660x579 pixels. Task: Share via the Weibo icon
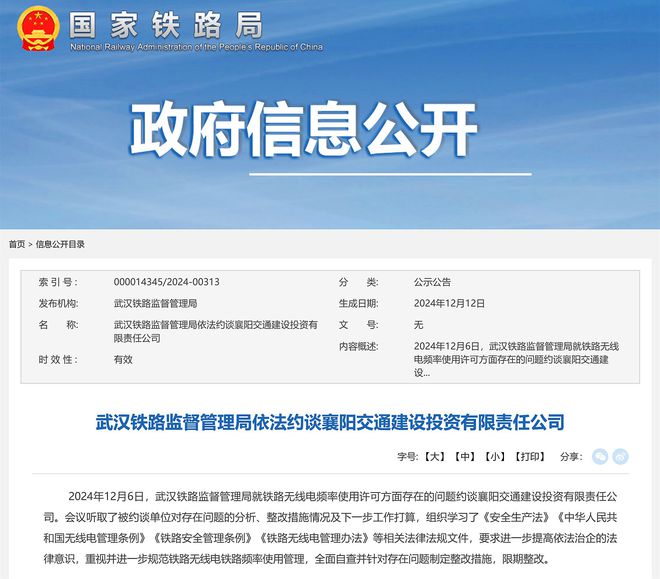tap(620, 457)
